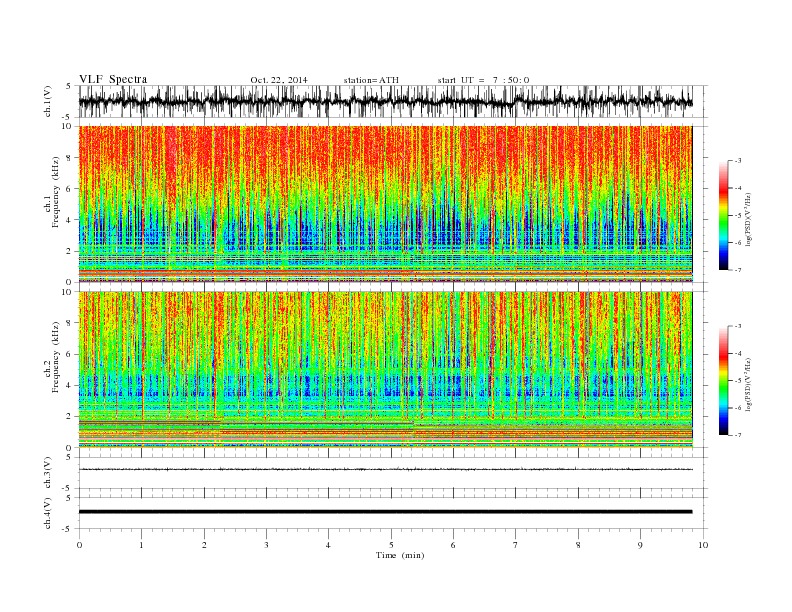Click the '0' tick label on time axis
792x612 pixels.
click(x=79, y=545)
